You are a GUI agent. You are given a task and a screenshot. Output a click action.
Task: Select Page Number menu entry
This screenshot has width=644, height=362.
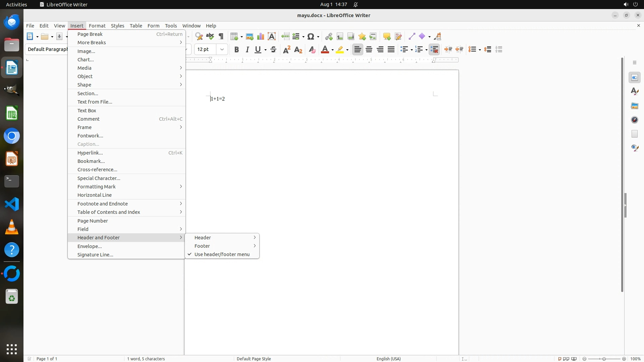point(93,221)
